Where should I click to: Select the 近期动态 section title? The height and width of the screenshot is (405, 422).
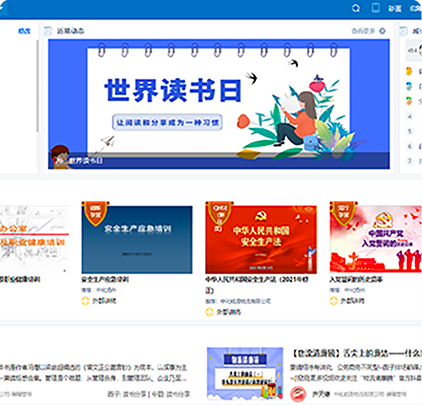(x=70, y=31)
